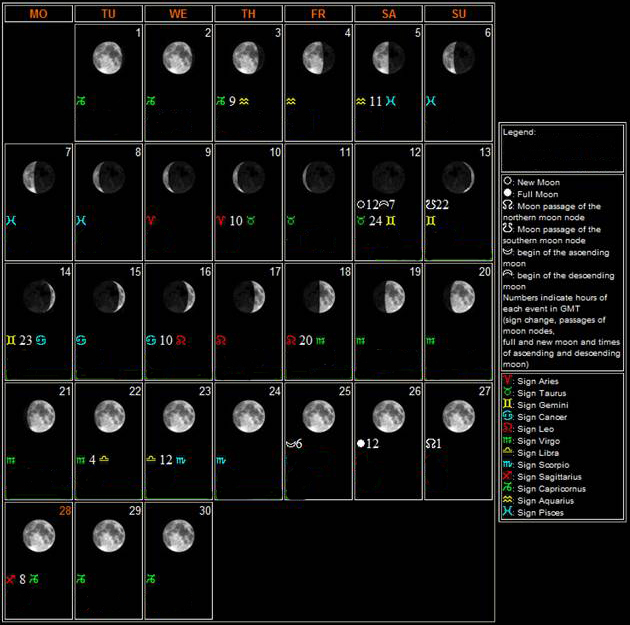Screen dimensions: 630x625
Task: Click the northern node symbol on day 27
Action: point(430,443)
